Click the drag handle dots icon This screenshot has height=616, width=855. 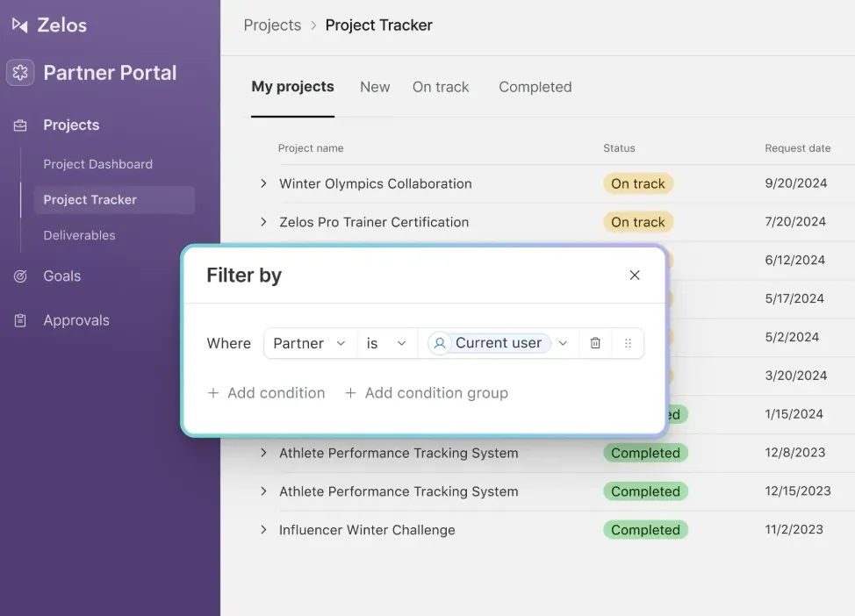point(628,343)
